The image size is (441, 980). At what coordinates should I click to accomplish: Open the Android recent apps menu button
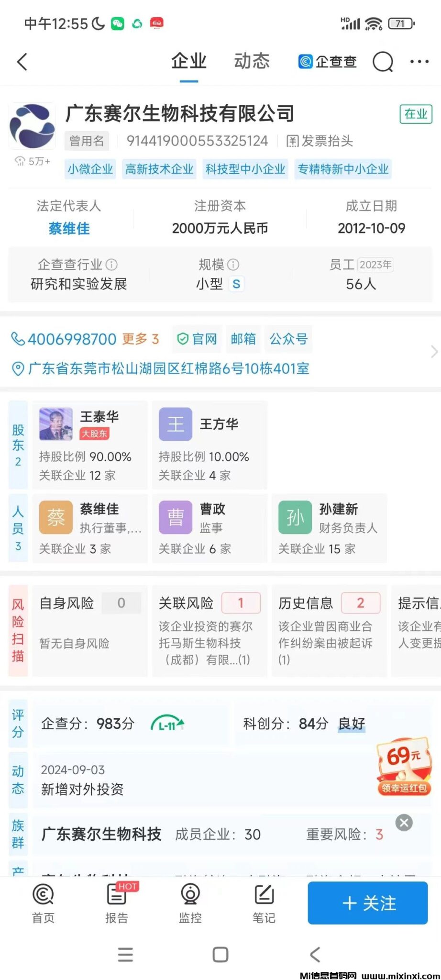pos(125,955)
